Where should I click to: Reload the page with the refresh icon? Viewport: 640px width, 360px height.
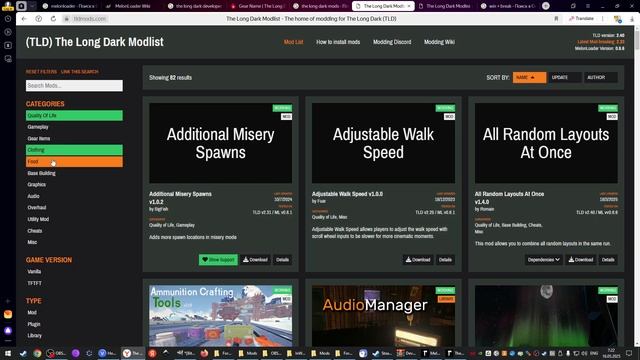(53, 19)
